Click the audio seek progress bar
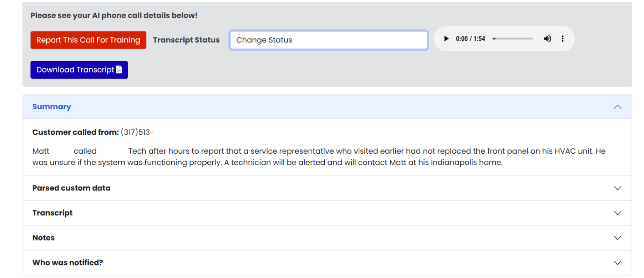 (x=512, y=39)
